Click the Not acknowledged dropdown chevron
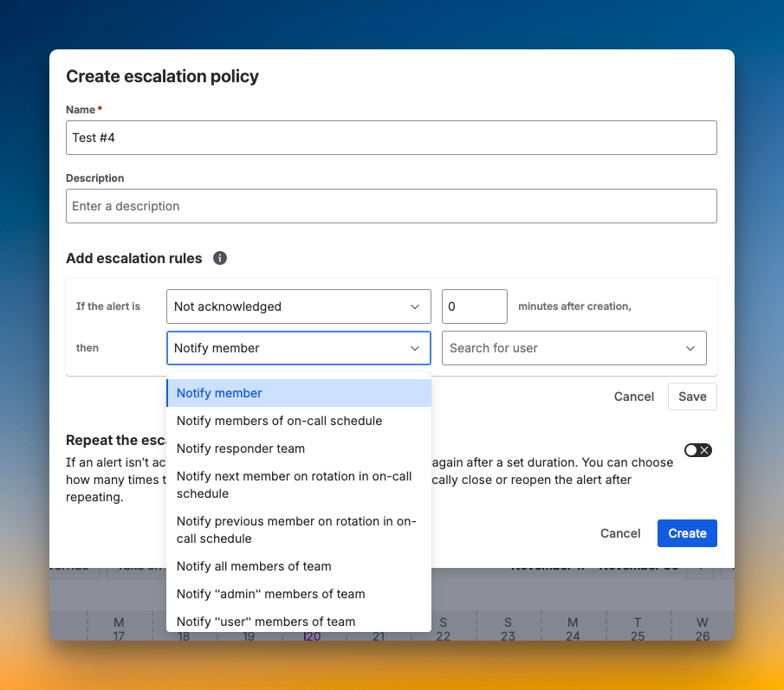This screenshot has height=690, width=784. (415, 306)
